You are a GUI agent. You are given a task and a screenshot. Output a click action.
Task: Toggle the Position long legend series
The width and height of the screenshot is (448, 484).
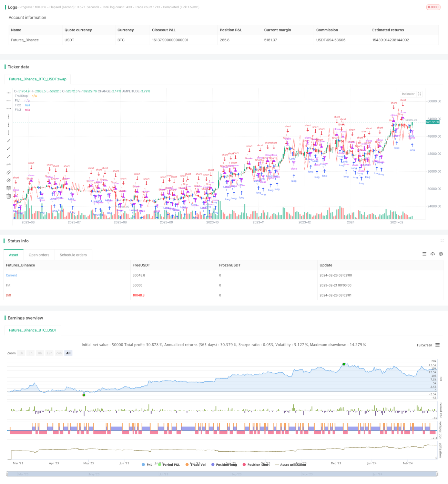[x=224, y=465]
